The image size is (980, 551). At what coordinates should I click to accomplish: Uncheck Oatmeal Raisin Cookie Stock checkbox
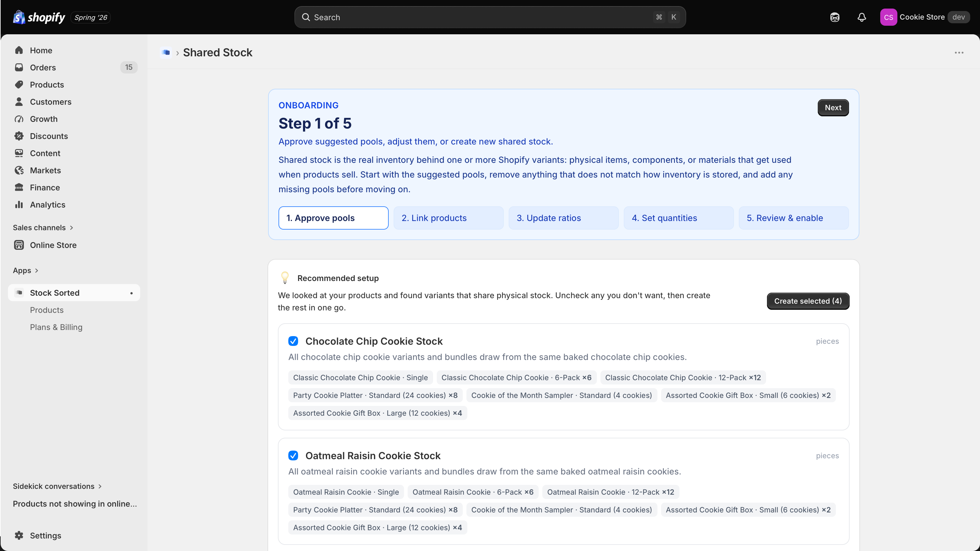tap(293, 455)
